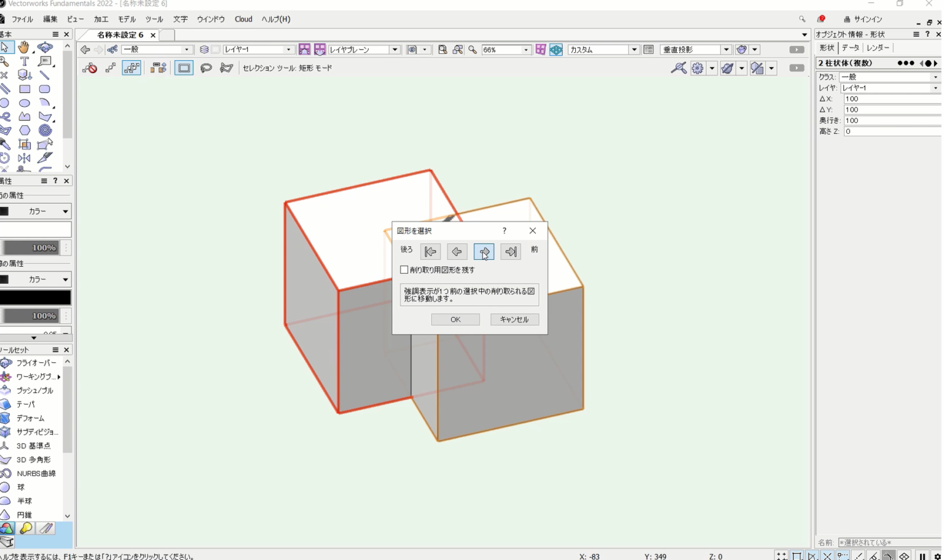Select the プッシュ/プル tool

[29, 391]
